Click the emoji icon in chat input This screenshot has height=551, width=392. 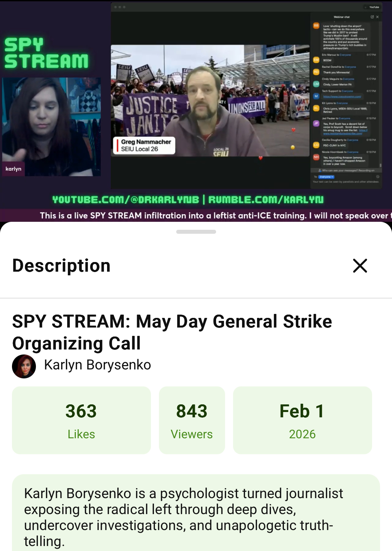tap(378, 177)
